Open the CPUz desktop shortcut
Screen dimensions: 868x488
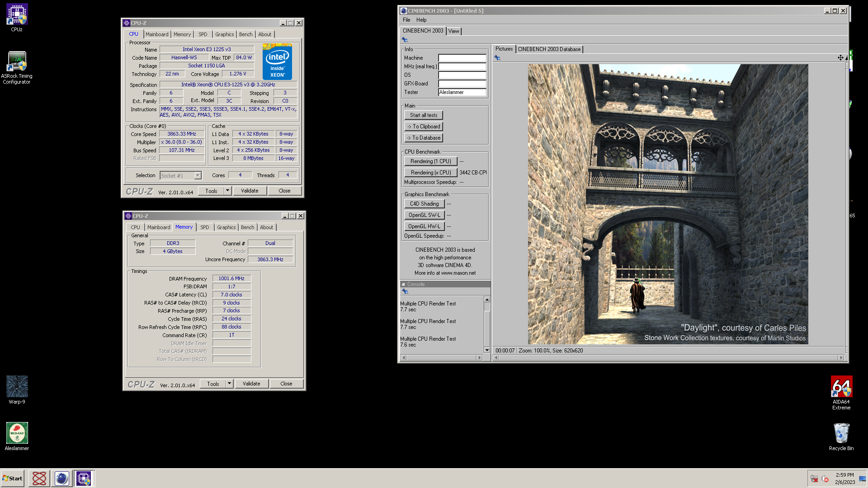coord(17,18)
